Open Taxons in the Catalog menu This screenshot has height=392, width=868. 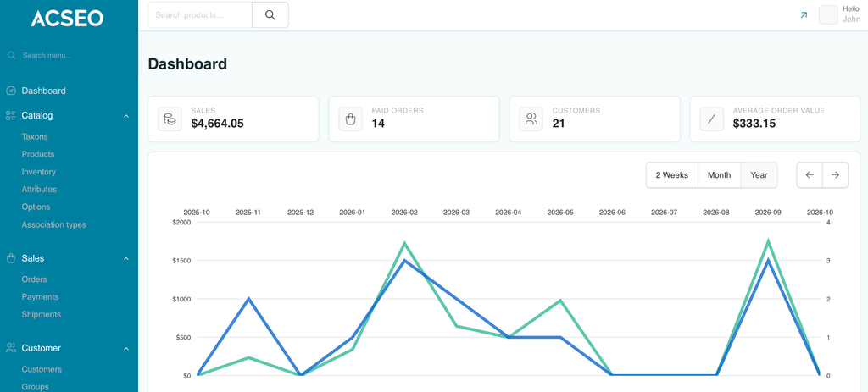point(35,136)
